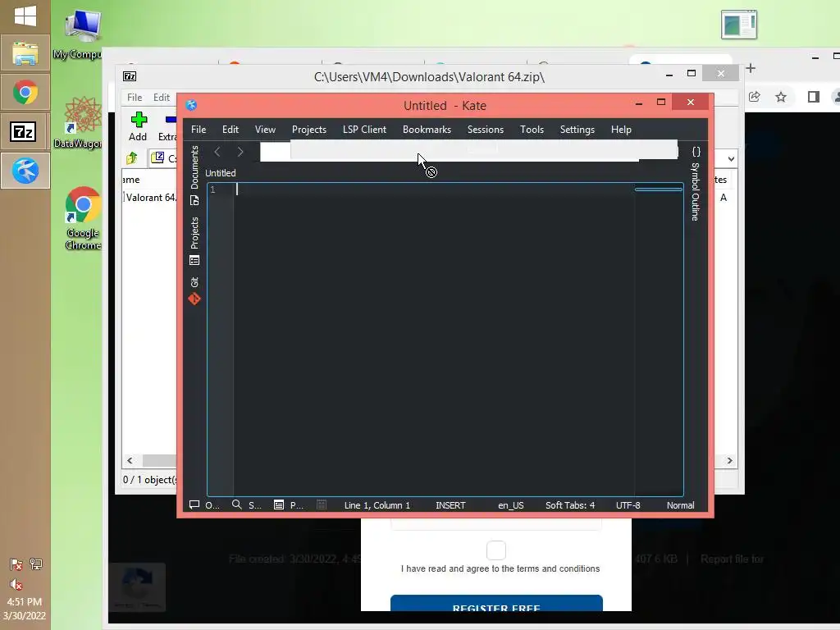Click the taskbar clock showing 4:51 PM
Screen dimensions: 840x630
(24, 601)
